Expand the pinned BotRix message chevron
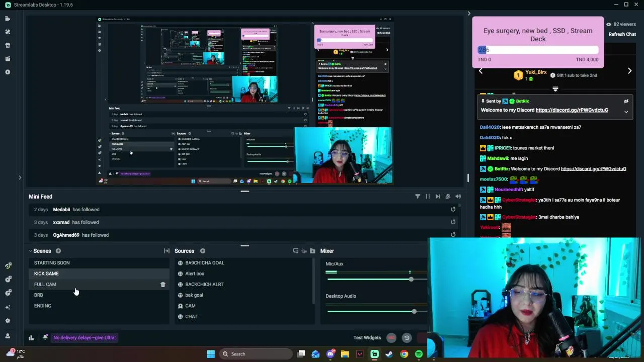Viewport: 644px width, 362px height. click(626, 112)
